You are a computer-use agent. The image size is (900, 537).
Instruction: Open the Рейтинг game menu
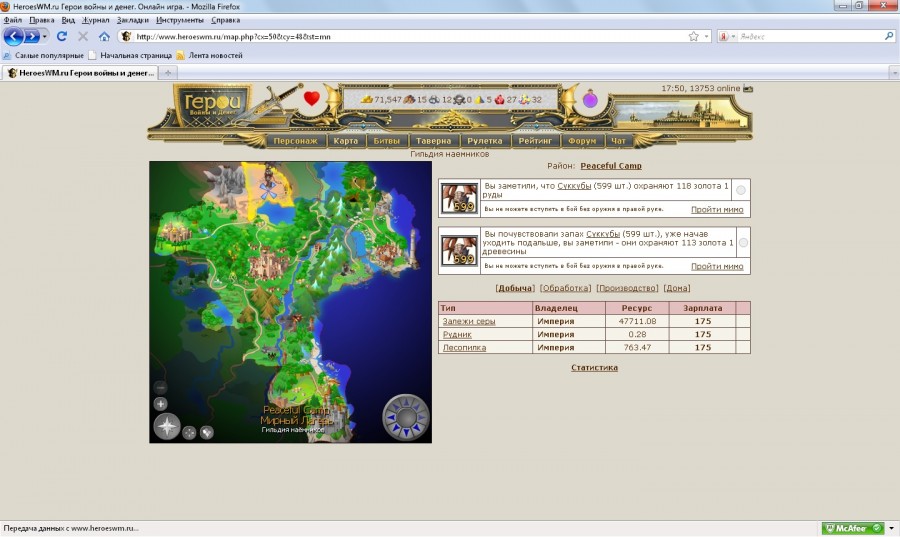point(535,141)
